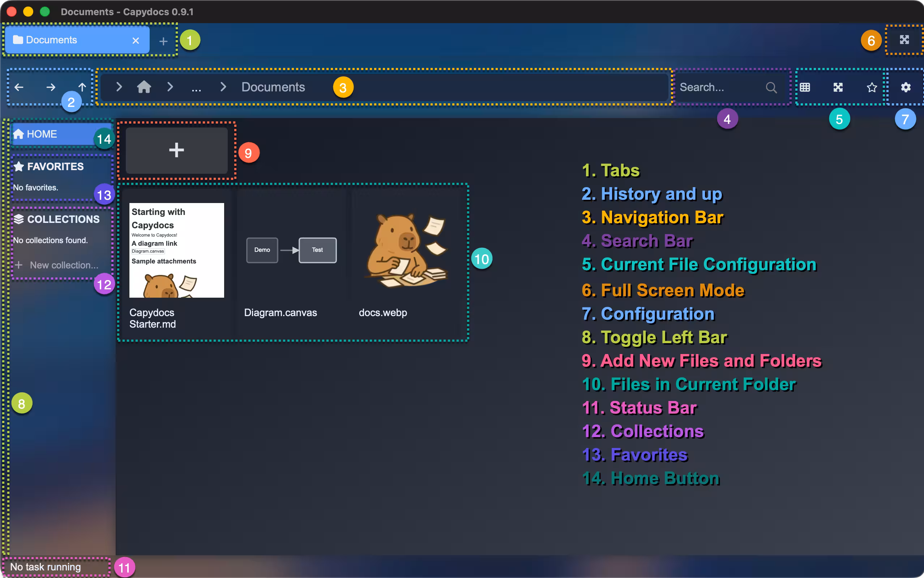Click the back arrow in history navigation
This screenshot has width=924, height=578.
pos(19,87)
